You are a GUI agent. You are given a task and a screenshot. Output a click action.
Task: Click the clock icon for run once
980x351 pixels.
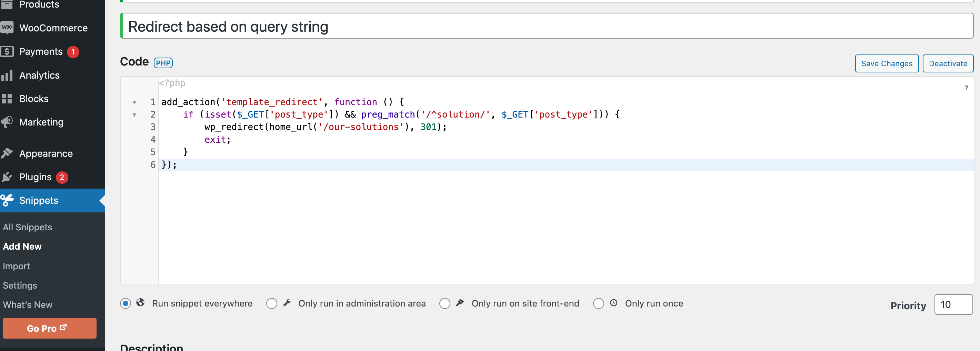(x=614, y=303)
